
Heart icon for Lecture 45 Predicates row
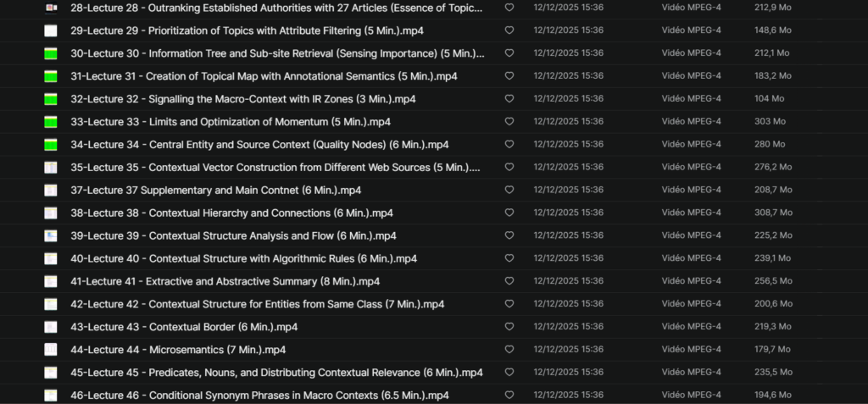[x=509, y=373]
